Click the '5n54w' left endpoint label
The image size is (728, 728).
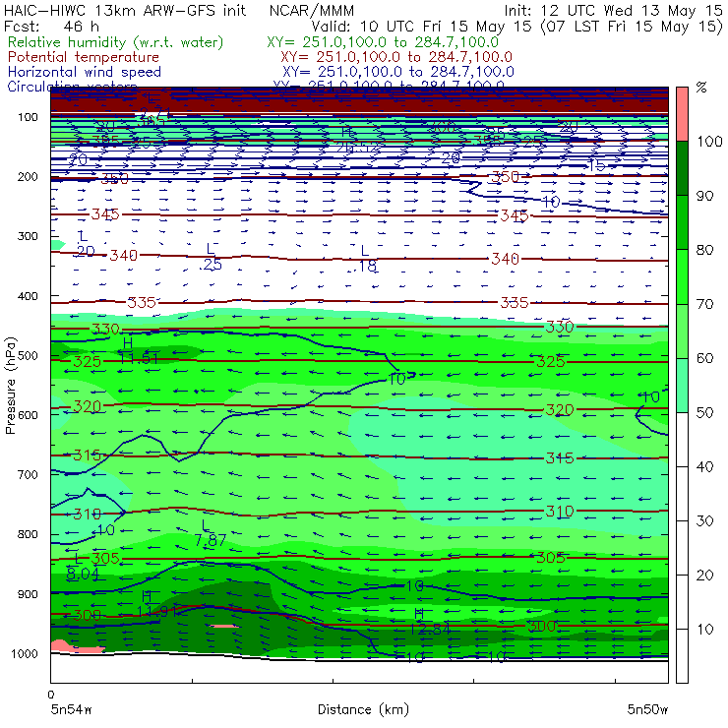point(72,709)
